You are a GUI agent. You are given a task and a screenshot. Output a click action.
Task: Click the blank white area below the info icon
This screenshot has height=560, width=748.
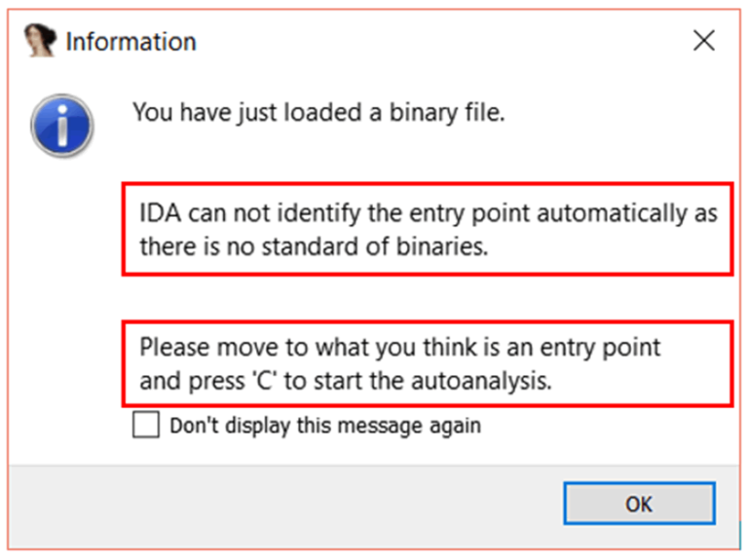(x=61, y=292)
